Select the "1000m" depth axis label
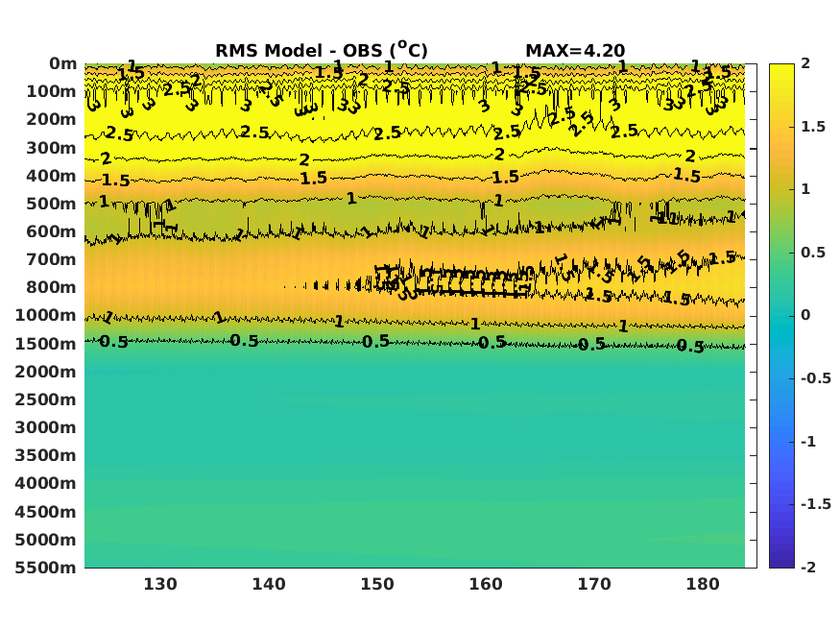 click(46, 316)
